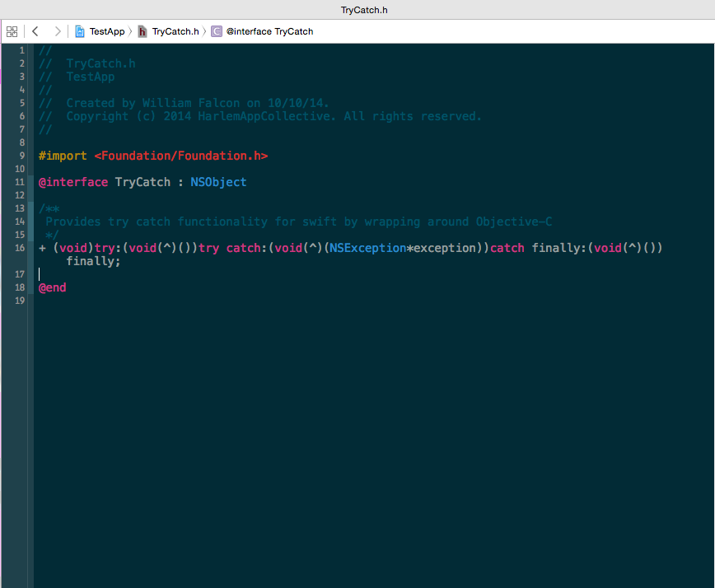Image resolution: width=715 pixels, height=588 pixels.
Task: Click the Copyright 2014 HarlemAppCollective comment
Action: (x=260, y=116)
